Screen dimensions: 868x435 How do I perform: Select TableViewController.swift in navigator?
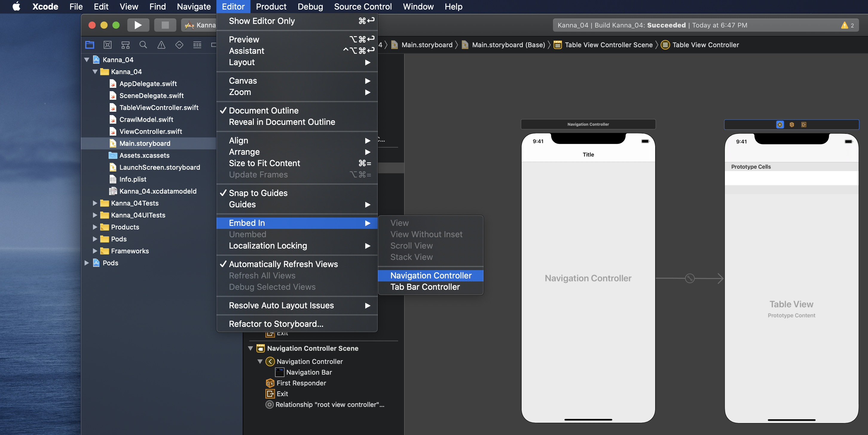click(x=159, y=107)
